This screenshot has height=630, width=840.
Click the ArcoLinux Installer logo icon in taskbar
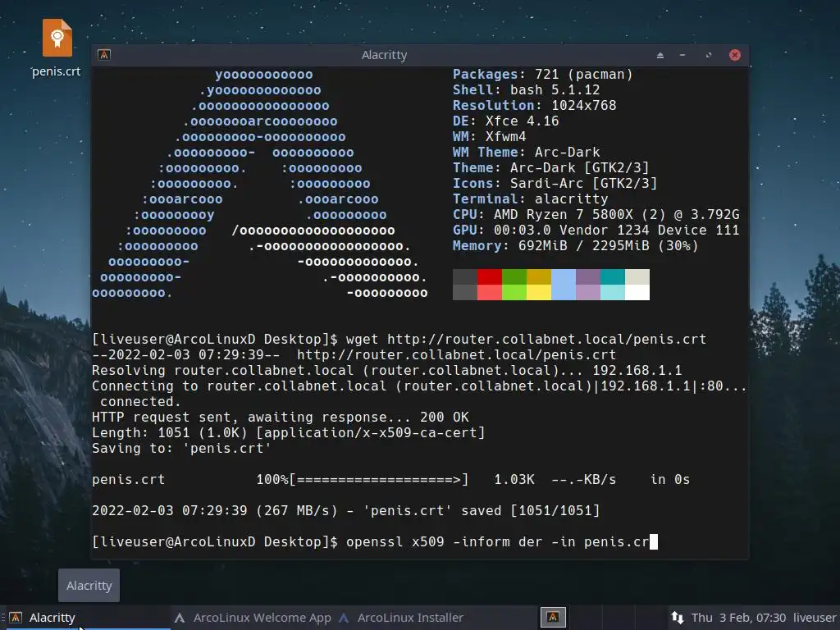coord(344,618)
